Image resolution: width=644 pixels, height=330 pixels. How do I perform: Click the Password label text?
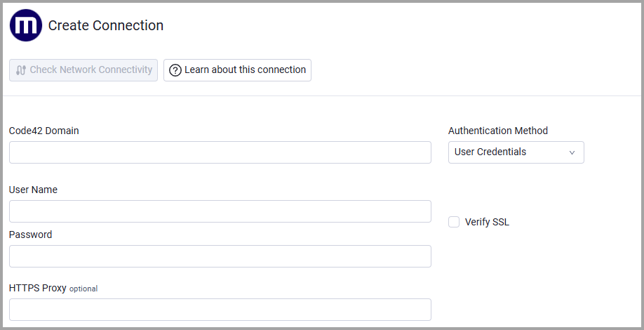[x=30, y=235]
